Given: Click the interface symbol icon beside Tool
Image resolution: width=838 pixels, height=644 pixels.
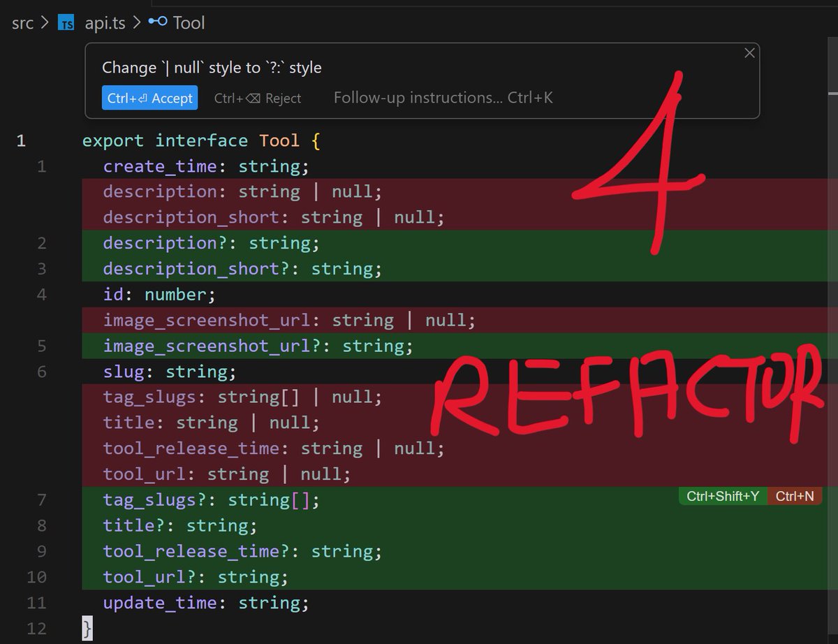Looking at the screenshot, I should click(158, 22).
